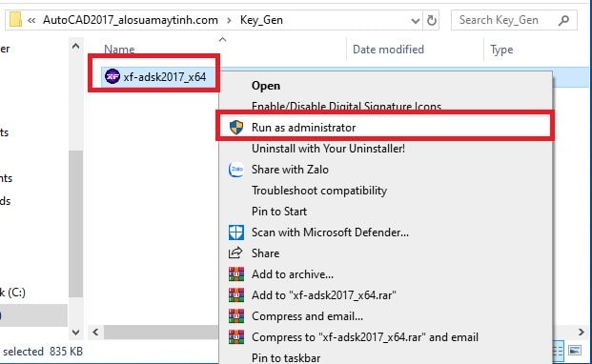Click the Share arrow icon
This screenshot has height=364, width=592.
235,253
